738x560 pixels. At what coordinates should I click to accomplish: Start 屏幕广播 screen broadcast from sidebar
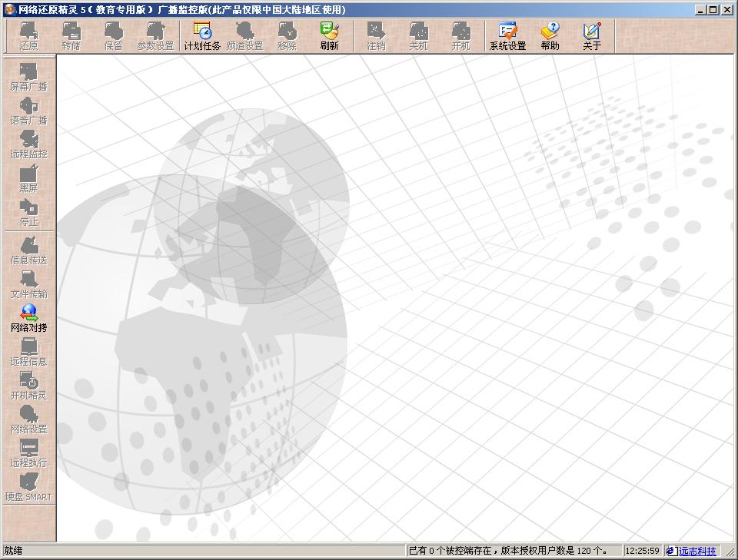(x=28, y=77)
